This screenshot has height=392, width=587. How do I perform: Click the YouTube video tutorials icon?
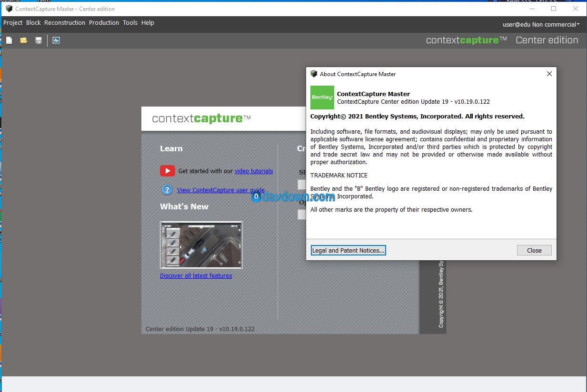click(x=168, y=171)
